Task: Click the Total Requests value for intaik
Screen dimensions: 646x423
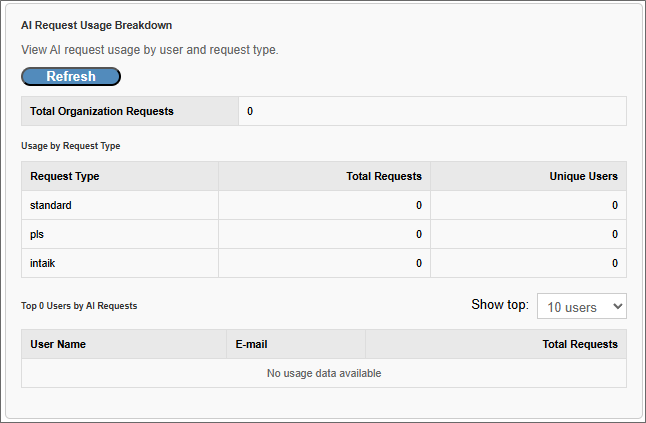Action: coord(418,263)
